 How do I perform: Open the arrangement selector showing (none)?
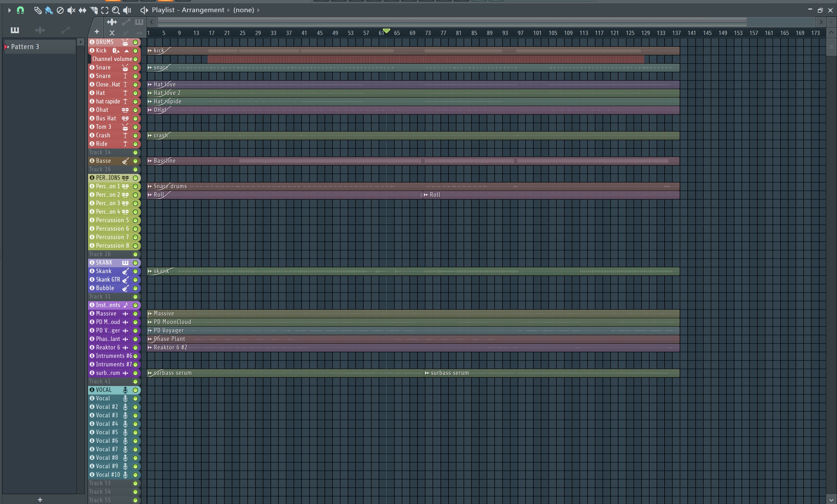click(244, 10)
